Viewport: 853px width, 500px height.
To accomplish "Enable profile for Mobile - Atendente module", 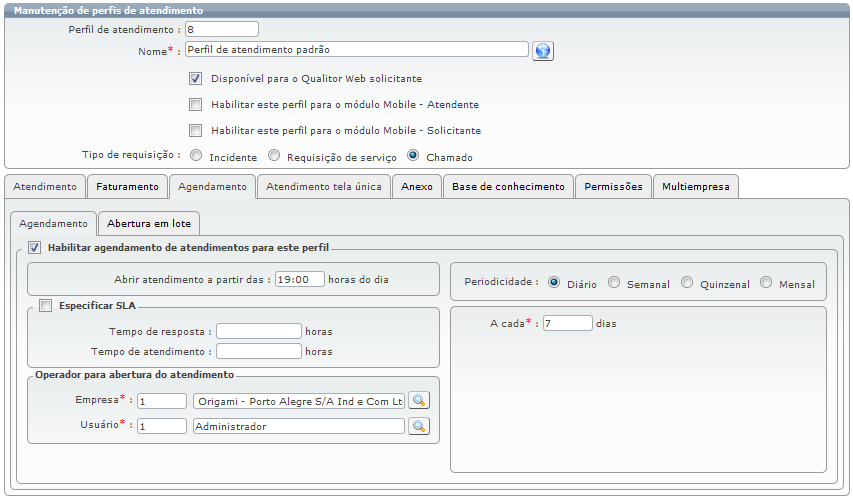I will pos(196,104).
